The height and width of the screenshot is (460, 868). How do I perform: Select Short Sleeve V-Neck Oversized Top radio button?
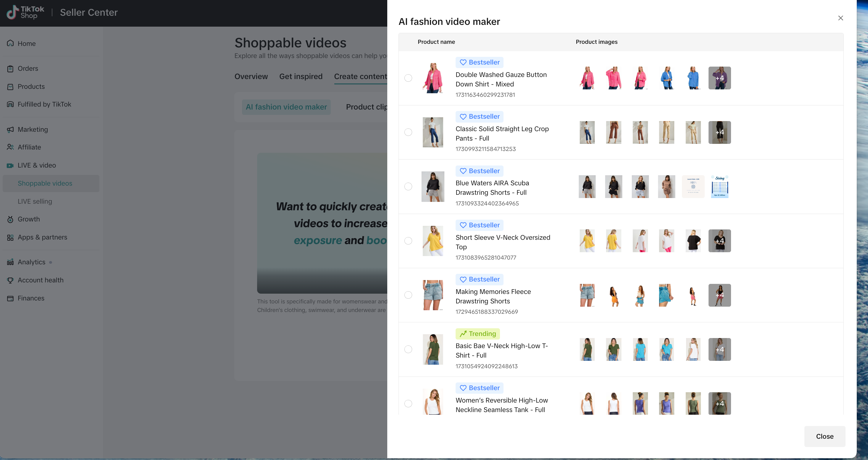(408, 241)
